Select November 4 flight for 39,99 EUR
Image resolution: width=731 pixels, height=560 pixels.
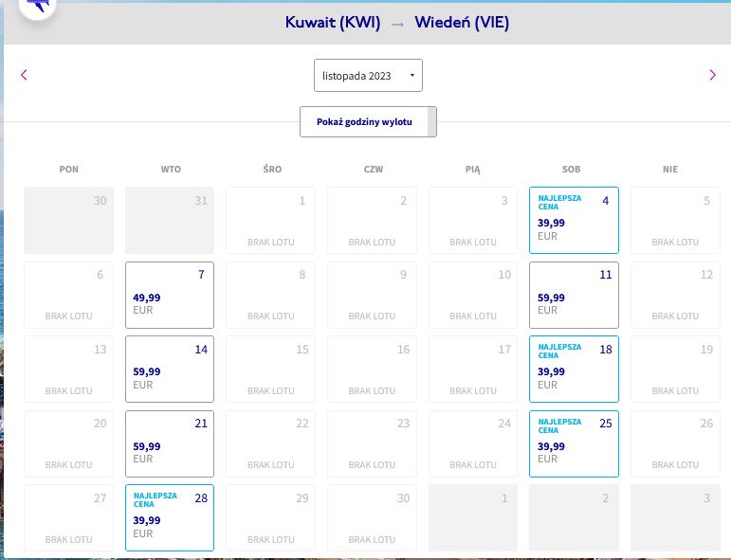pyautogui.click(x=574, y=221)
